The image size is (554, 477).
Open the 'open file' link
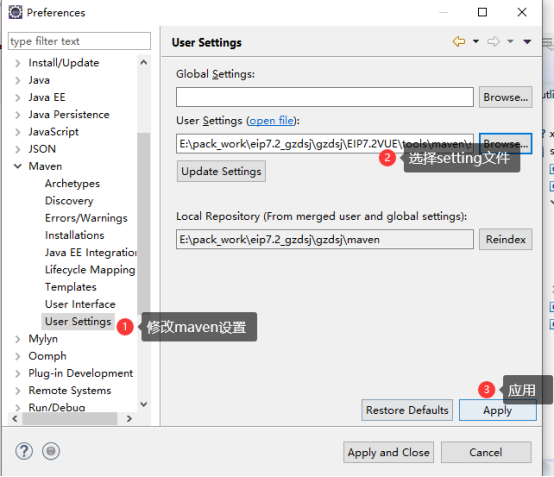271,121
